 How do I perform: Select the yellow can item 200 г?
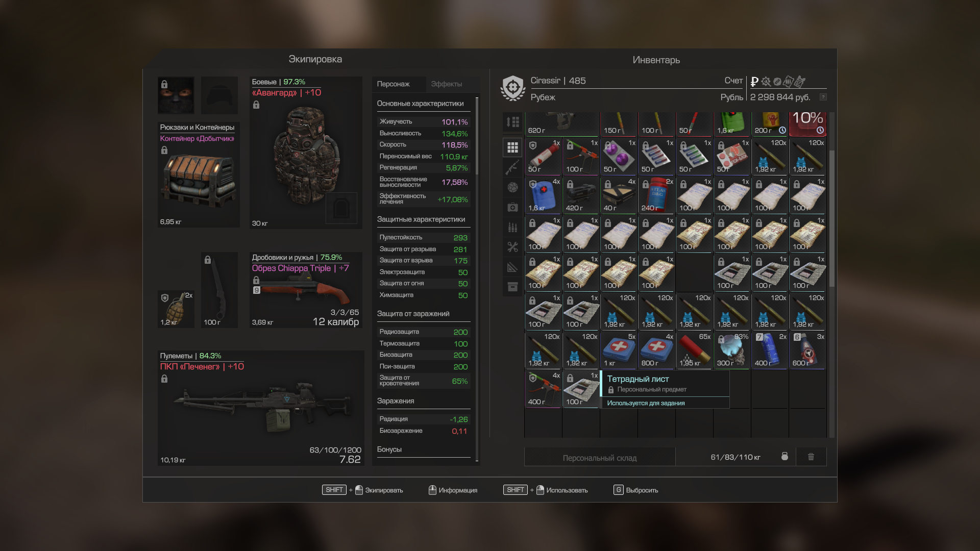770,124
